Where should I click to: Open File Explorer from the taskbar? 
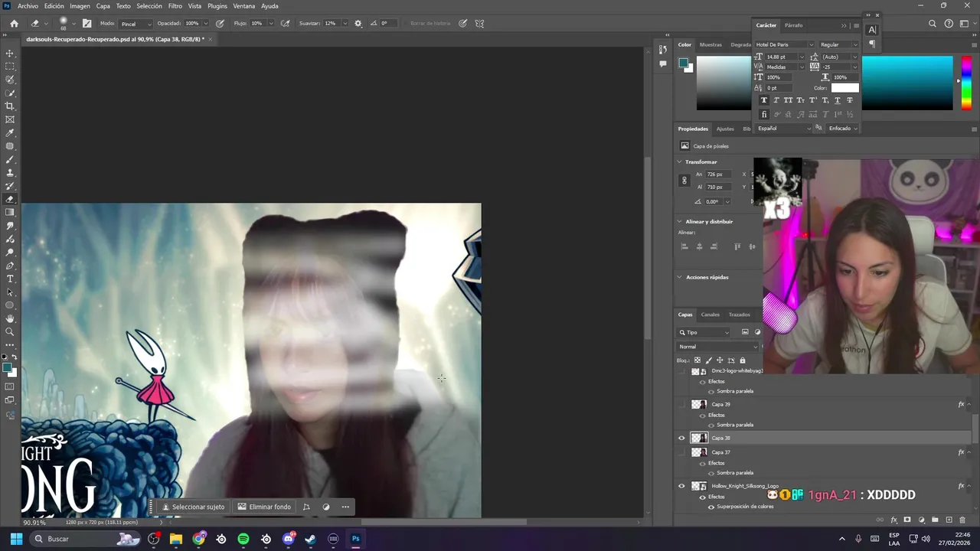click(x=176, y=539)
